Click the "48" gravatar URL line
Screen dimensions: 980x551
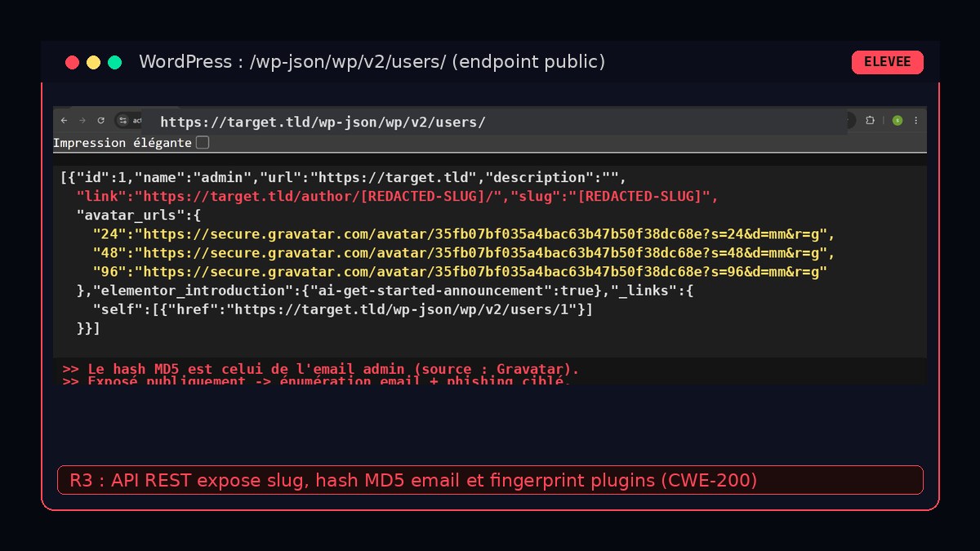point(463,252)
